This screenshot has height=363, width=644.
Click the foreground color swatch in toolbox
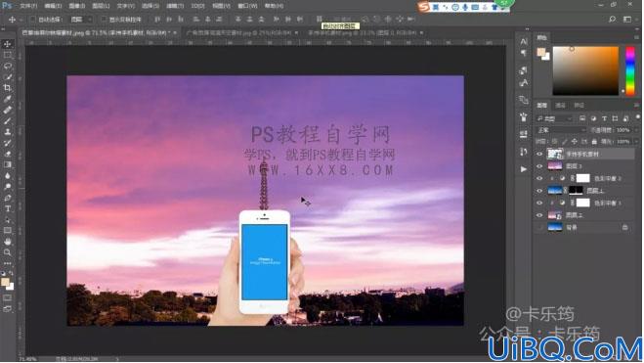[x=5, y=282]
